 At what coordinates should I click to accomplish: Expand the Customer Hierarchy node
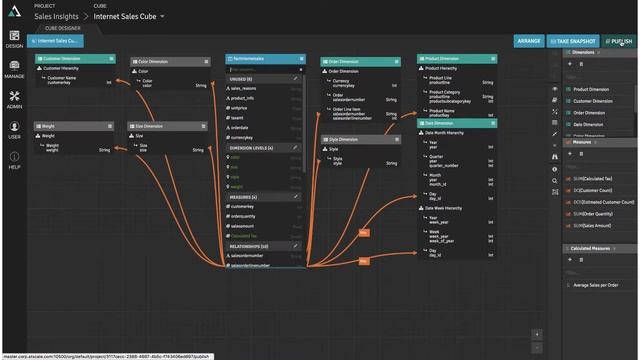tap(40, 68)
